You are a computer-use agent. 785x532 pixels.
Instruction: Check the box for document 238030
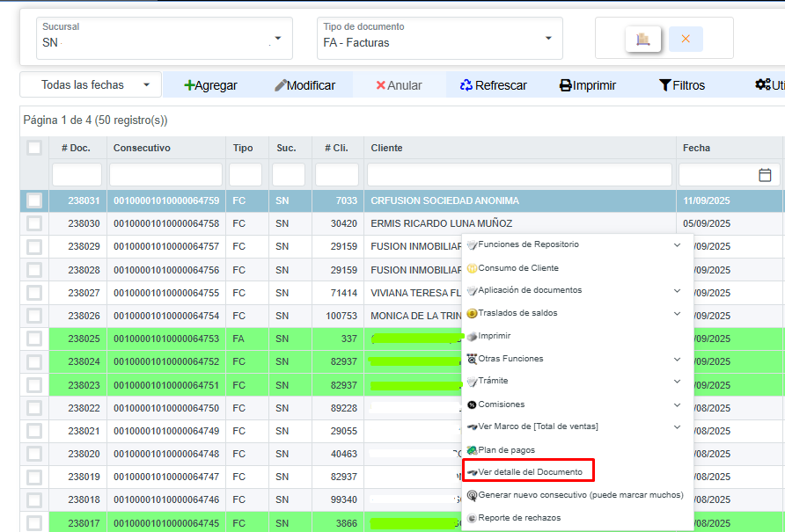pyautogui.click(x=34, y=223)
